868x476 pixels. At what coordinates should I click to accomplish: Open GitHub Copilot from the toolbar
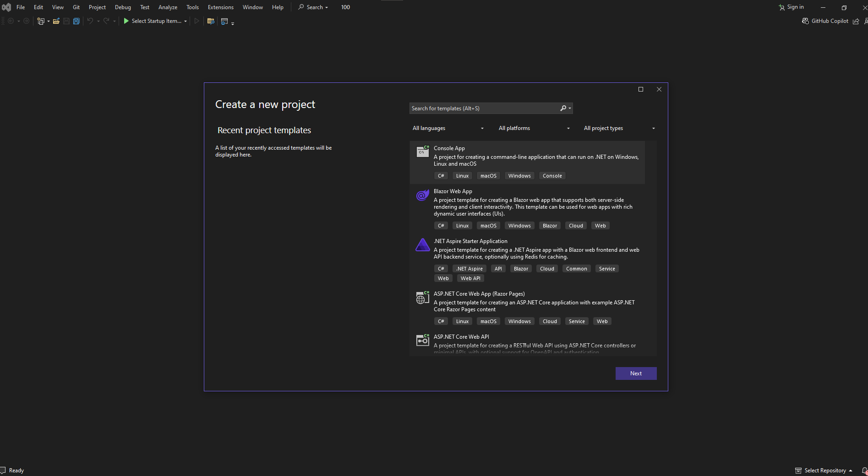tap(825, 21)
